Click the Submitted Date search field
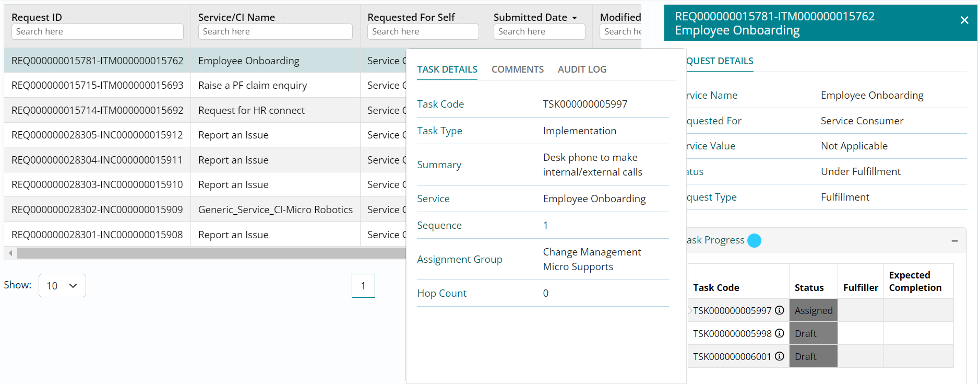 coord(539,31)
